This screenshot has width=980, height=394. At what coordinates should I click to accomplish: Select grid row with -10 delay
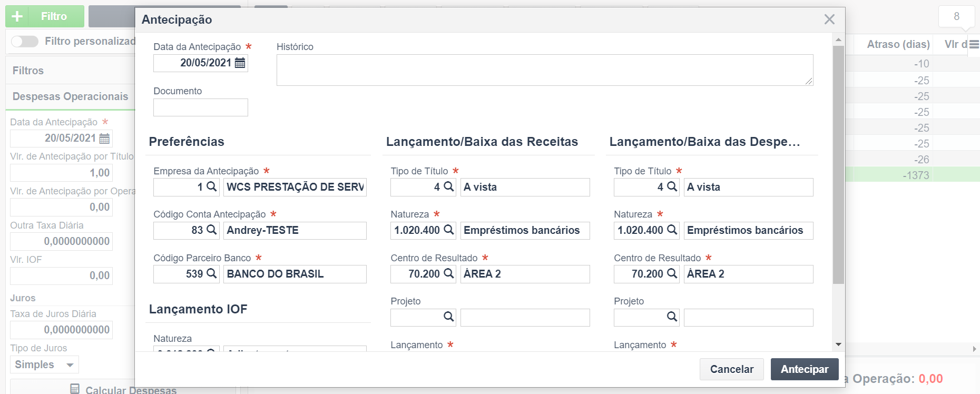pos(913,64)
